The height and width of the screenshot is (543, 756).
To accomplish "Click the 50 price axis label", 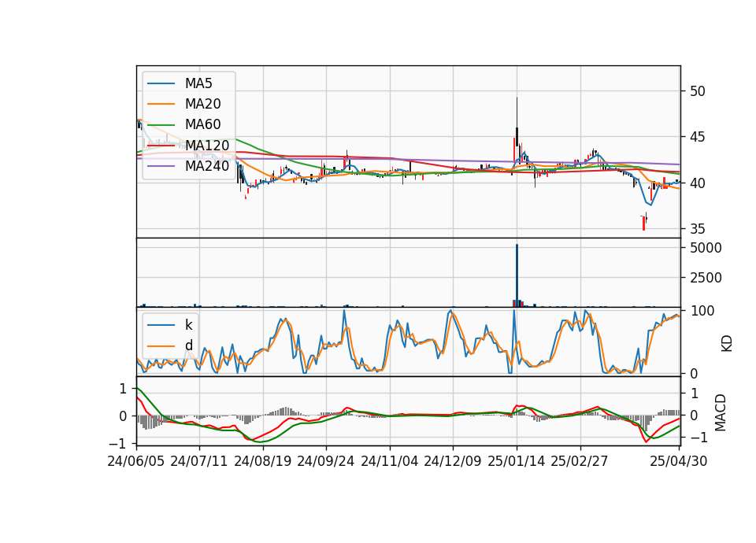I will (x=697, y=91).
